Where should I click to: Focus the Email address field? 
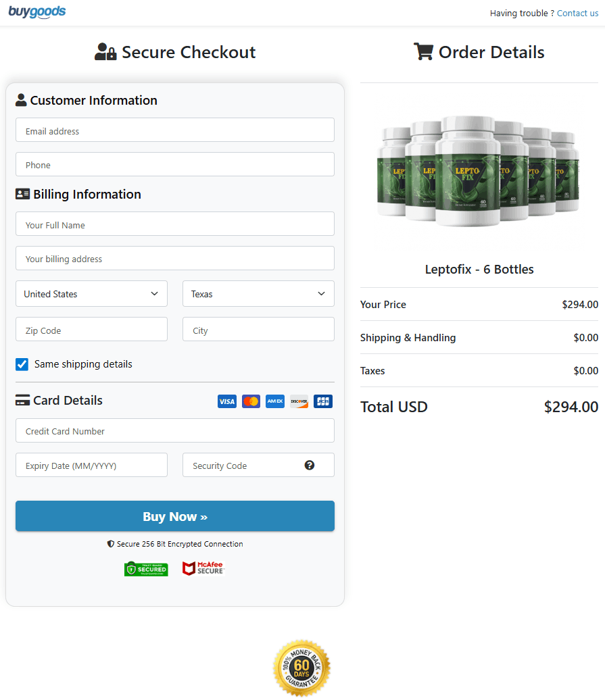click(174, 130)
